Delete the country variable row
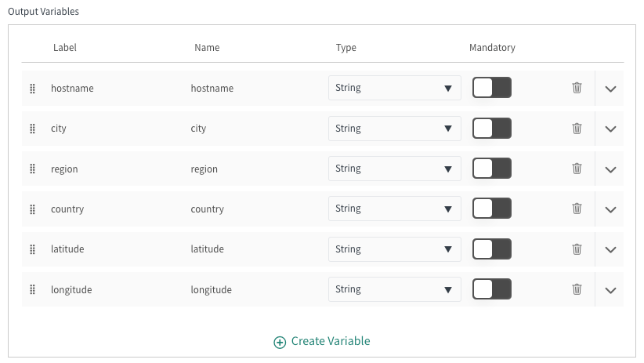Screen dimensions: 644x363 tap(577, 209)
